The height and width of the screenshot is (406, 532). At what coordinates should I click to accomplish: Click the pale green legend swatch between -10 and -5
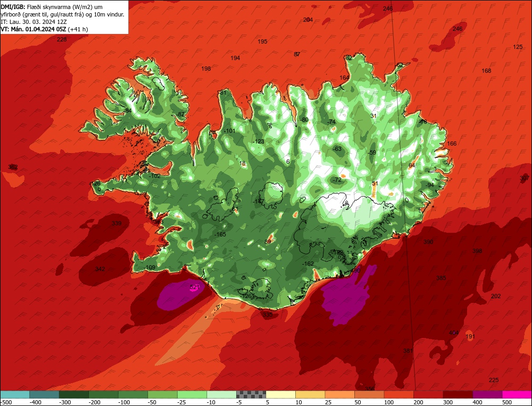(221, 394)
